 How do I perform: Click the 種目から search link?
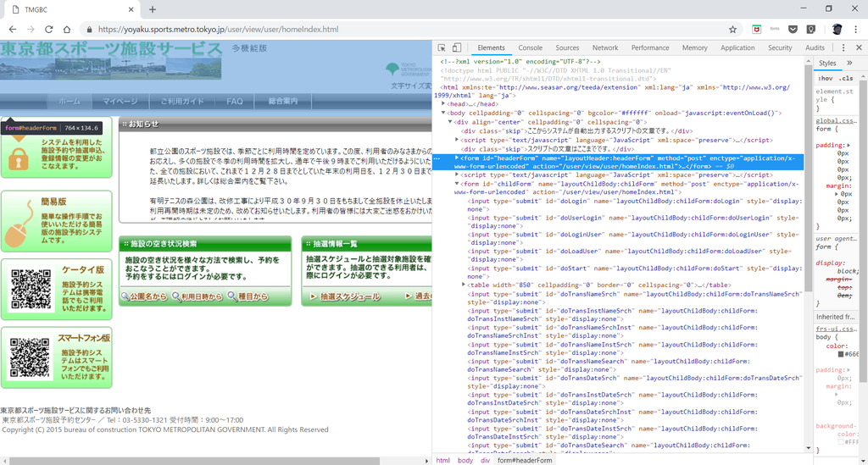point(248,296)
